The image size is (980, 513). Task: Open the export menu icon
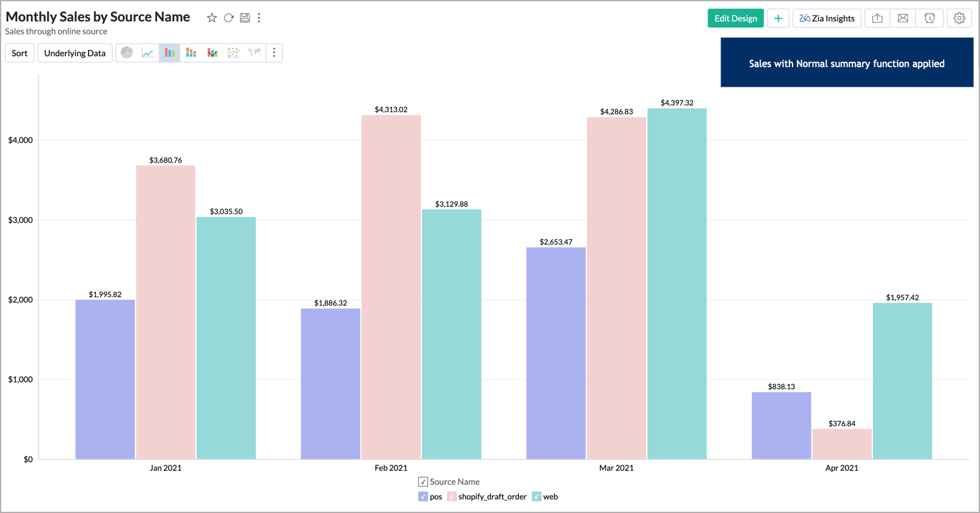point(877,18)
